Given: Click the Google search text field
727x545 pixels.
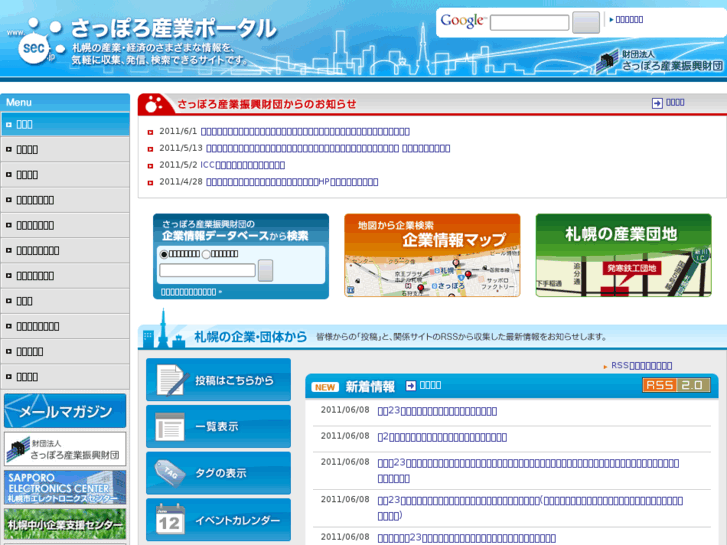Looking at the screenshot, I should tap(529, 22).
